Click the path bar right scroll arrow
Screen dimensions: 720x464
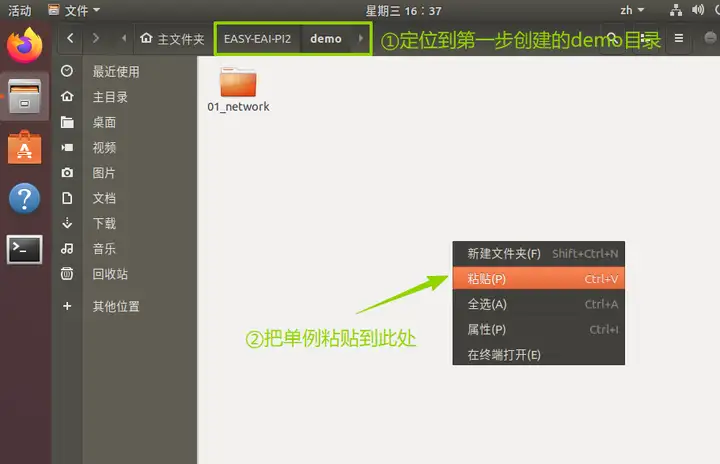[x=360, y=39]
